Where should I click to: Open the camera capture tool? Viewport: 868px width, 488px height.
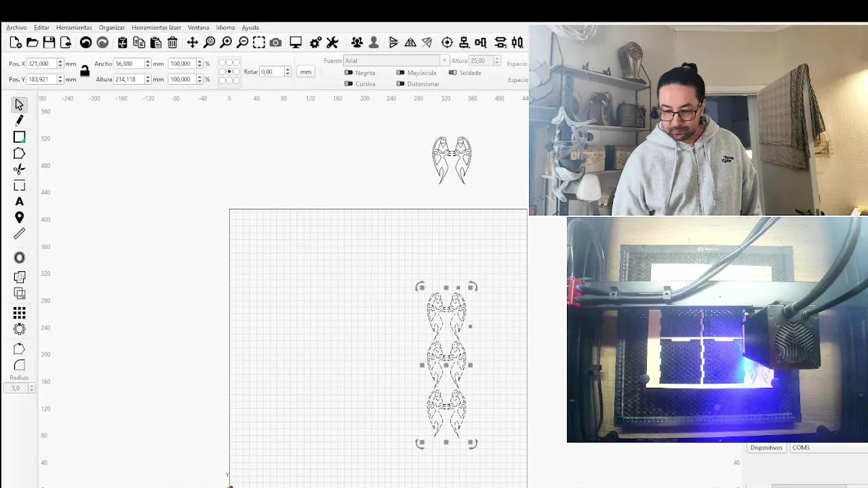[x=275, y=43]
